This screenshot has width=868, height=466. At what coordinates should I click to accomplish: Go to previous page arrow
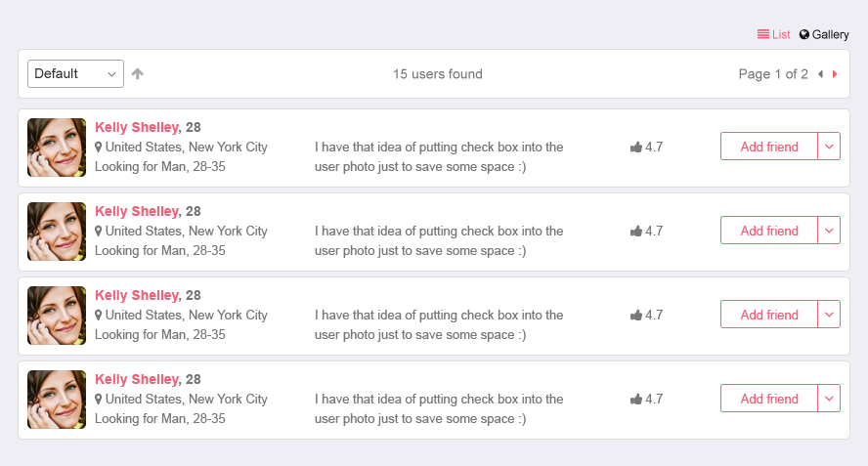pyautogui.click(x=820, y=74)
